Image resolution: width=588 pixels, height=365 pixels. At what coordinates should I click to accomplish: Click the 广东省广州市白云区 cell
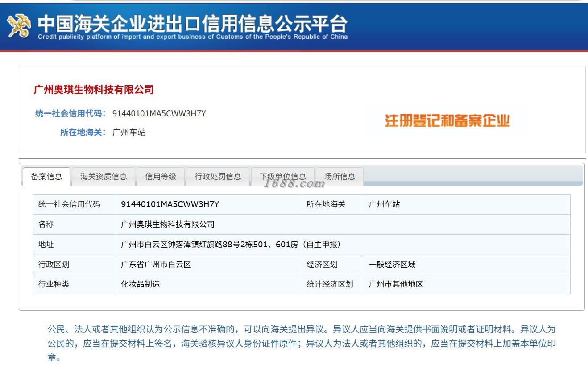tap(208, 264)
